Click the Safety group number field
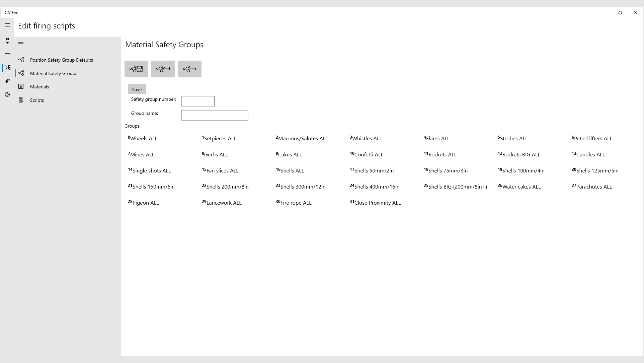Viewport: 644px width, 363px height. pyautogui.click(x=198, y=101)
